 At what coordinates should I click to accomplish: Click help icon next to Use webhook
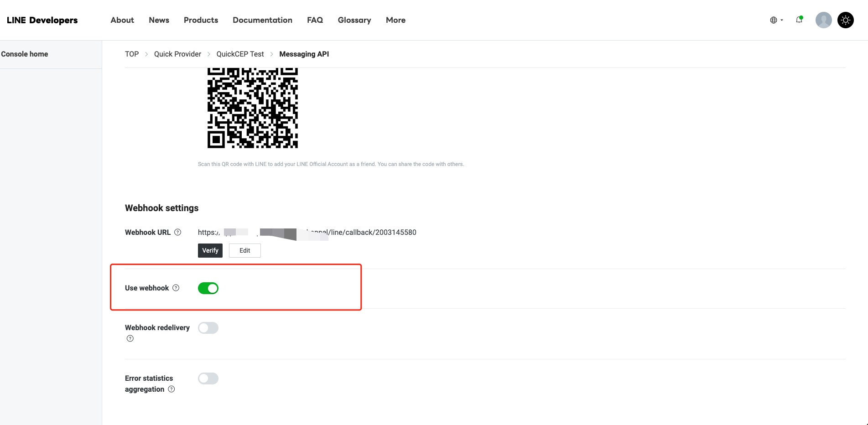pos(176,288)
